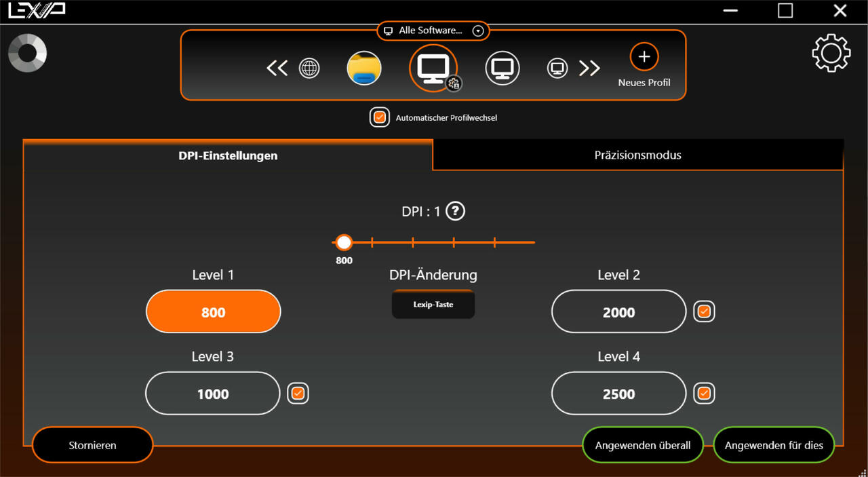Image resolution: width=868 pixels, height=477 pixels.
Task: Click the Neues Profil label
Action: tap(644, 82)
